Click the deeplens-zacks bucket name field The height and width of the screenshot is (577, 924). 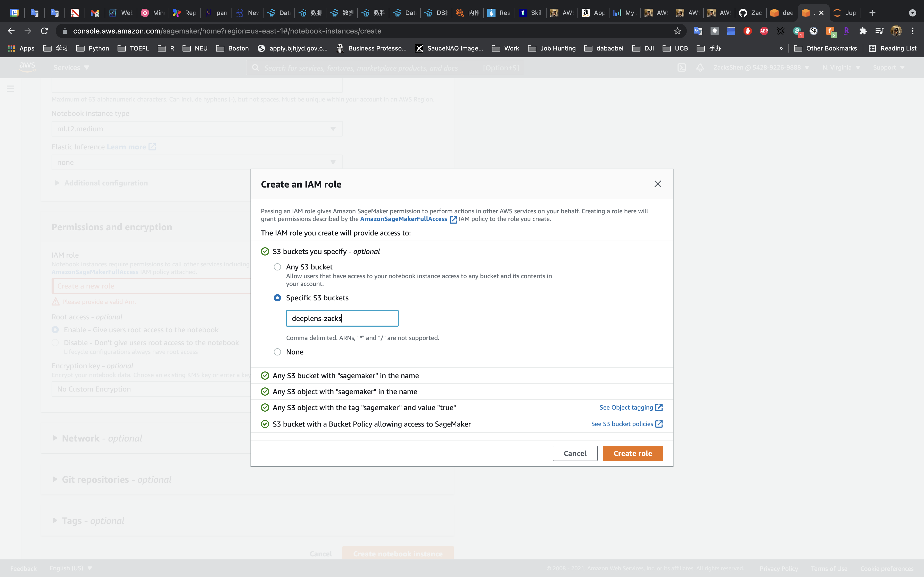coord(342,318)
